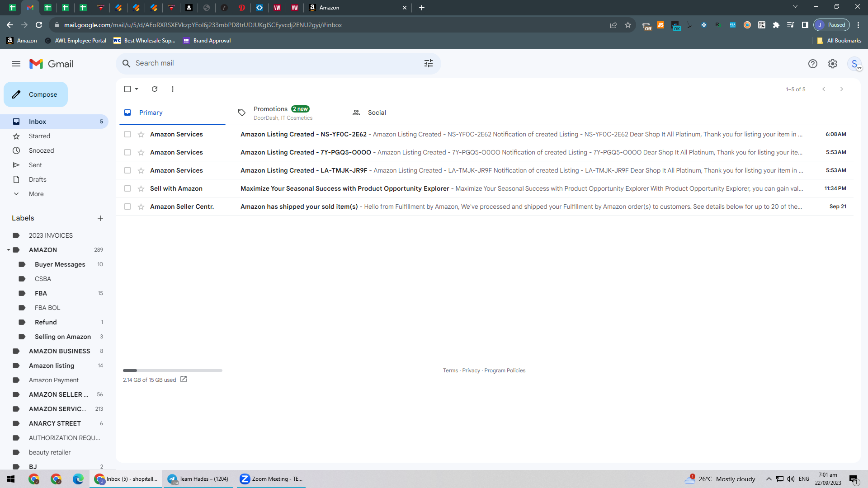Viewport: 868px width, 488px height.
Task: Select the Amazon Seller Central email checkbox
Action: [127, 206]
